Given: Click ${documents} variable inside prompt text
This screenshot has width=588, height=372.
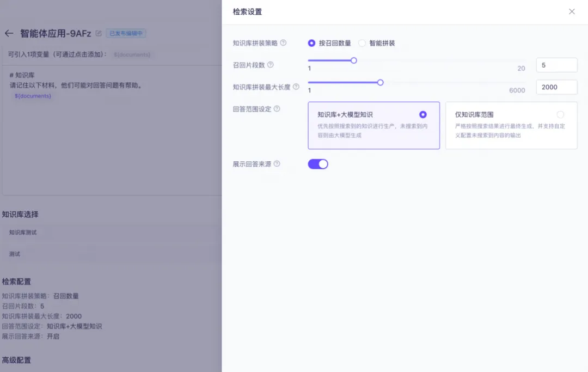Looking at the screenshot, I should [33, 96].
